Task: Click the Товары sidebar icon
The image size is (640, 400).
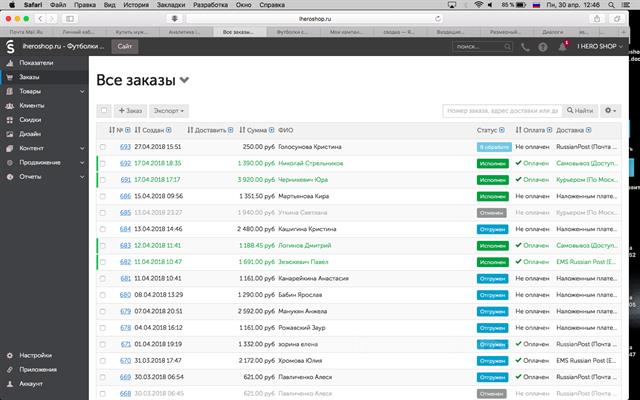Action: [x=10, y=91]
